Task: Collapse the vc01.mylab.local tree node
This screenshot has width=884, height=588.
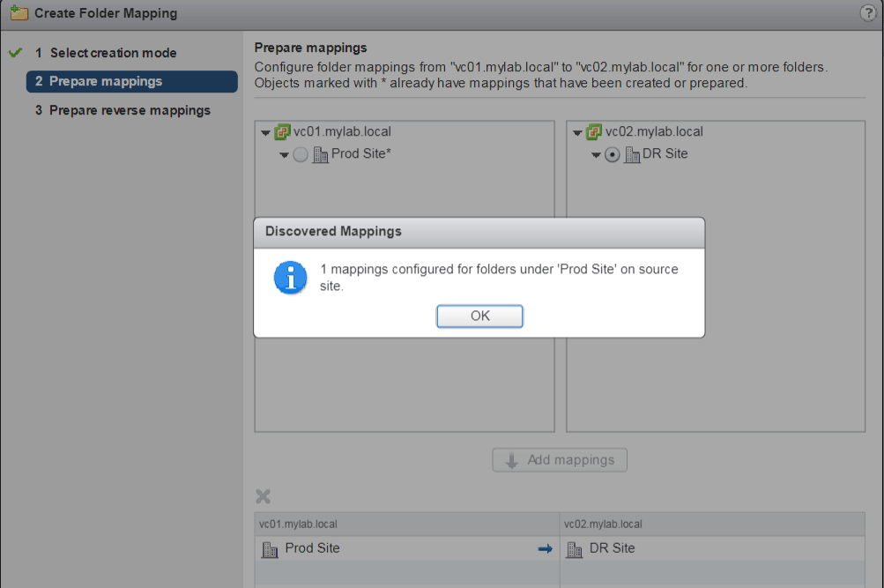Action: click(266, 133)
